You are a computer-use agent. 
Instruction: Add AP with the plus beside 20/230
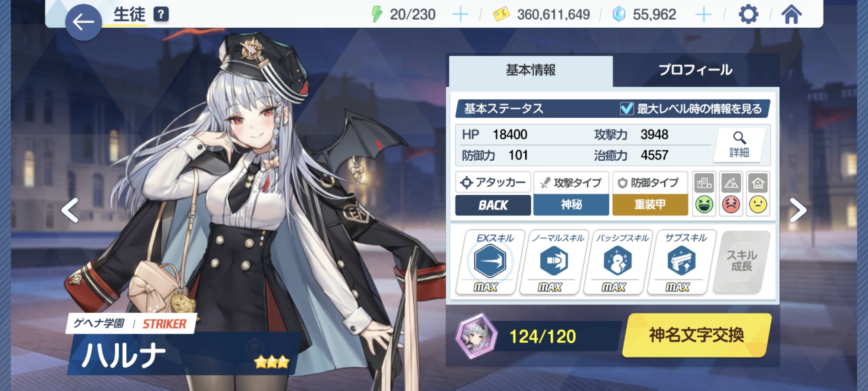tap(460, 14)
